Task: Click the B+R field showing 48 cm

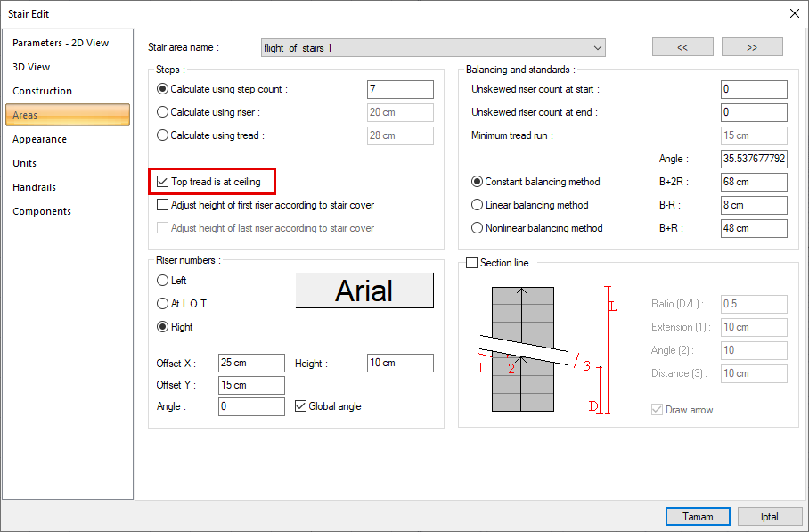Action: (x=754, y=228)
